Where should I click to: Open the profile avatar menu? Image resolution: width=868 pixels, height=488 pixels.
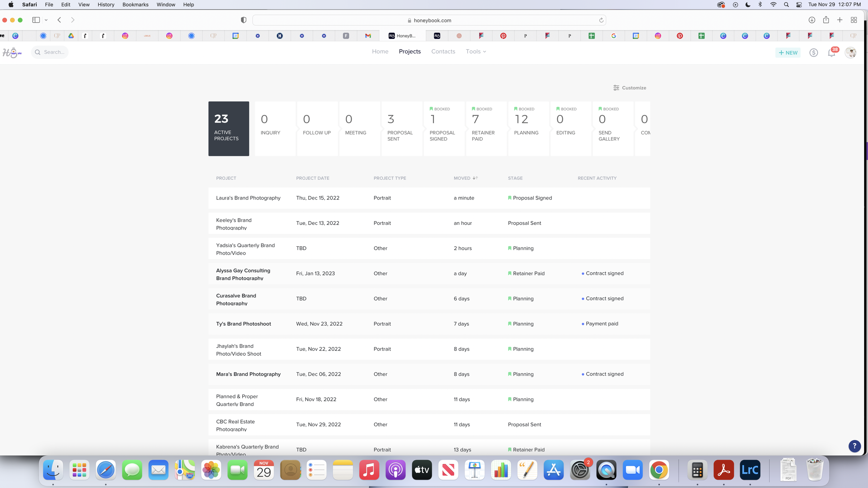point(850,53)
